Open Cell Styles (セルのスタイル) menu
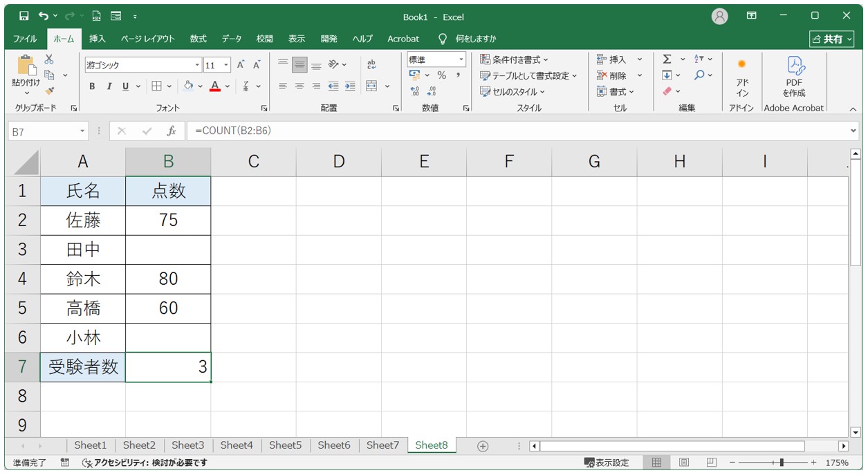 coord(513,91)
